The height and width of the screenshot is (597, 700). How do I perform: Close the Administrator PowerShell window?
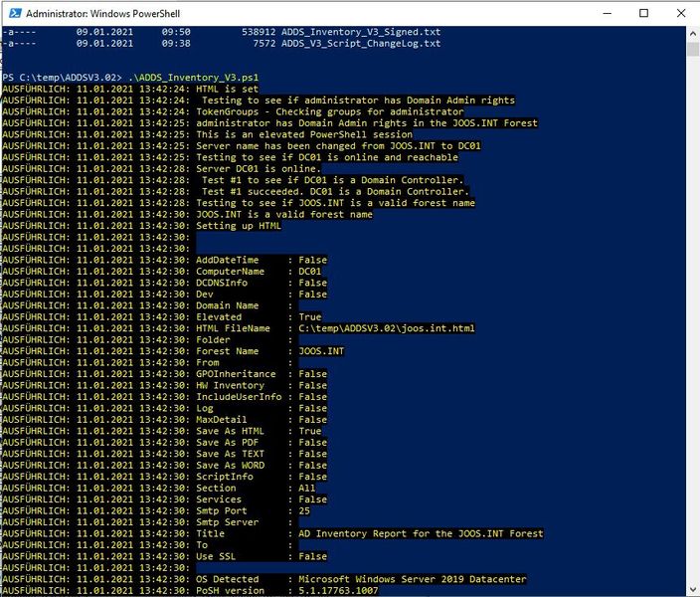[x=681, y=13]
